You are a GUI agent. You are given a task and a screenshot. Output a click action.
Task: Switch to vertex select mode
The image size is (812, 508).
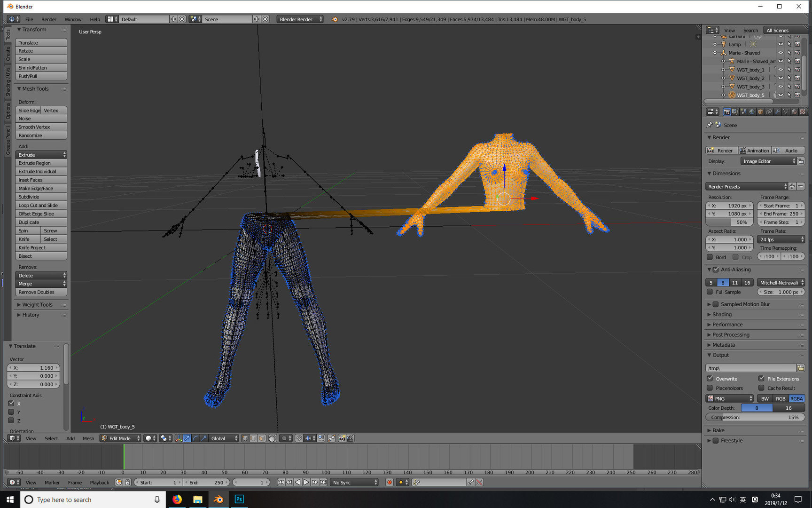pyautogui.click(x=245, y=438)
